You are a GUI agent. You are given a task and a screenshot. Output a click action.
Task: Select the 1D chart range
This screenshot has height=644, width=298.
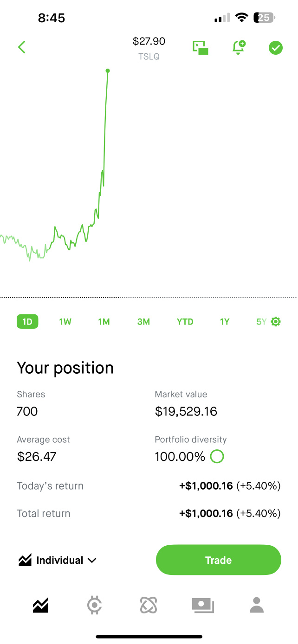[27, 322]
